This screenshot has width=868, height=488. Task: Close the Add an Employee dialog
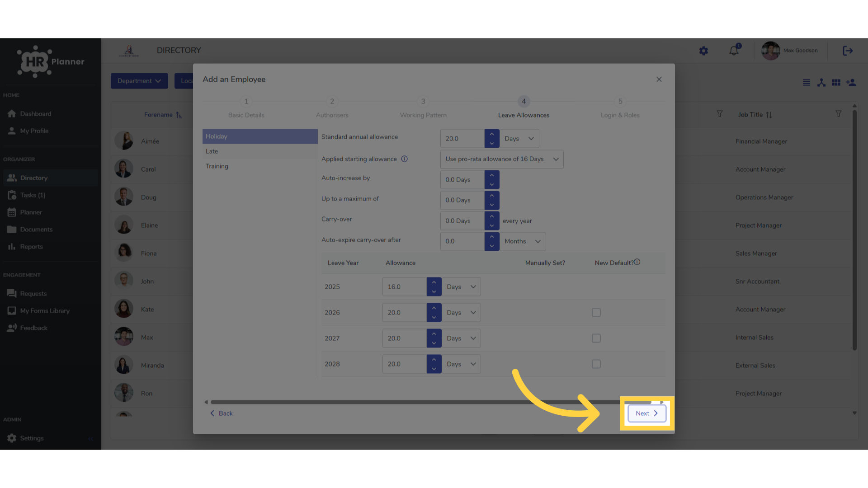(x=659, y=80)
